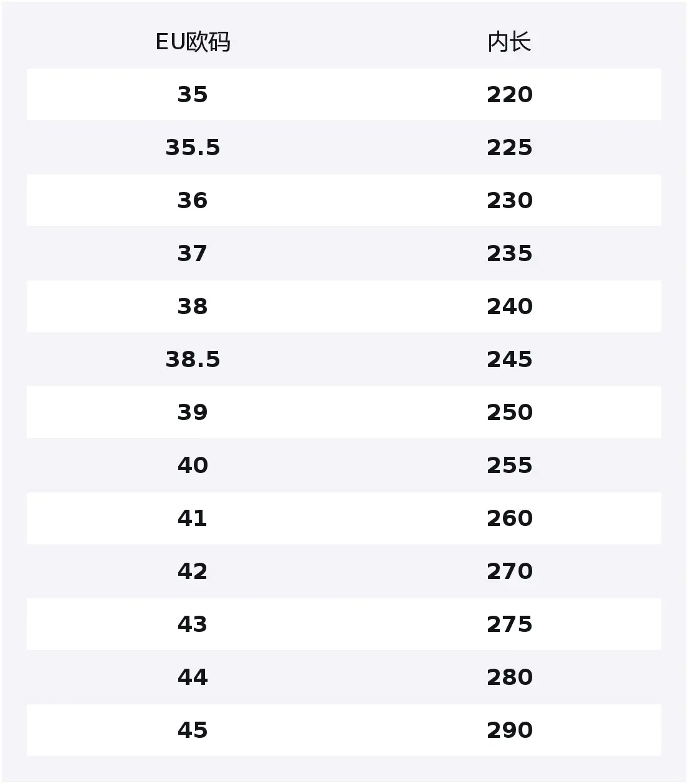Viewport: 688px width, 784px height.
Task: Click the 280 length cell
Action: click(x=509, y=677)
